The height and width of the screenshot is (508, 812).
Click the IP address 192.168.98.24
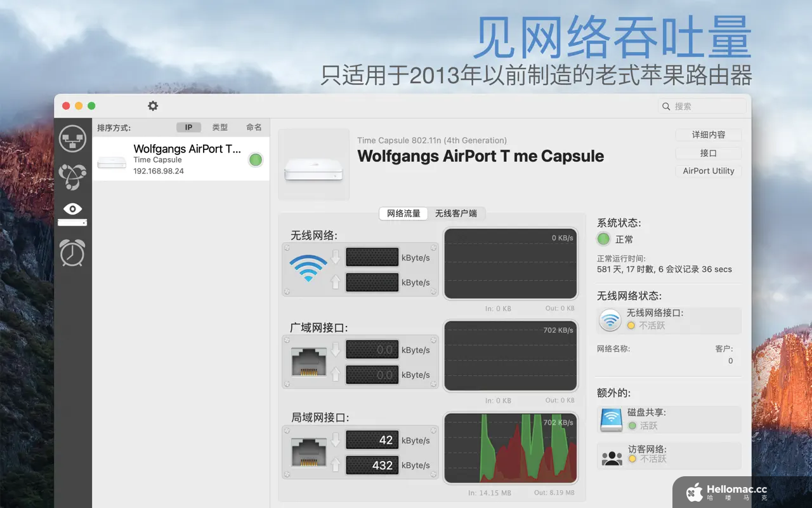coord(159,171)
